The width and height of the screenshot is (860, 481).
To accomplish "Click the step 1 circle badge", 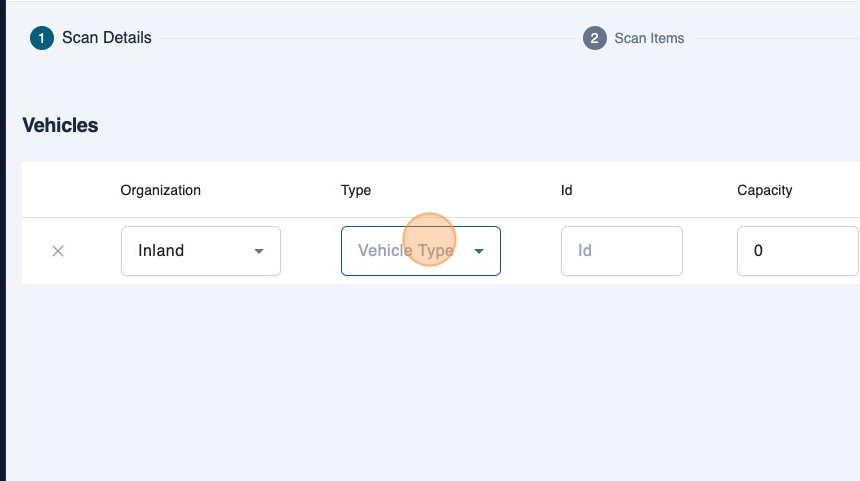I will (x=42, y=39).
